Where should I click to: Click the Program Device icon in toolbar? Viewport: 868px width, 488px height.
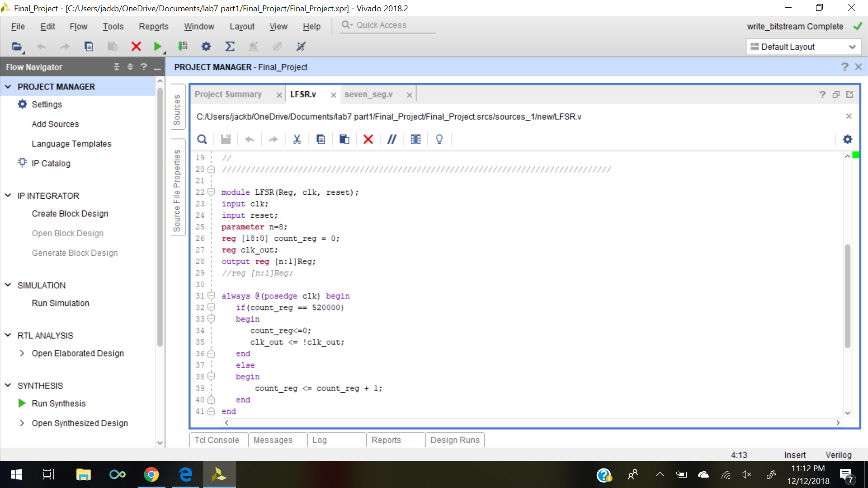tap(183, 46)
